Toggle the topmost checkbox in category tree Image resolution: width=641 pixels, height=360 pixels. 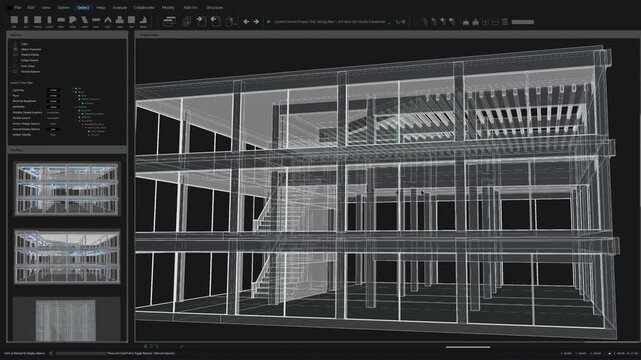point(76,88)
